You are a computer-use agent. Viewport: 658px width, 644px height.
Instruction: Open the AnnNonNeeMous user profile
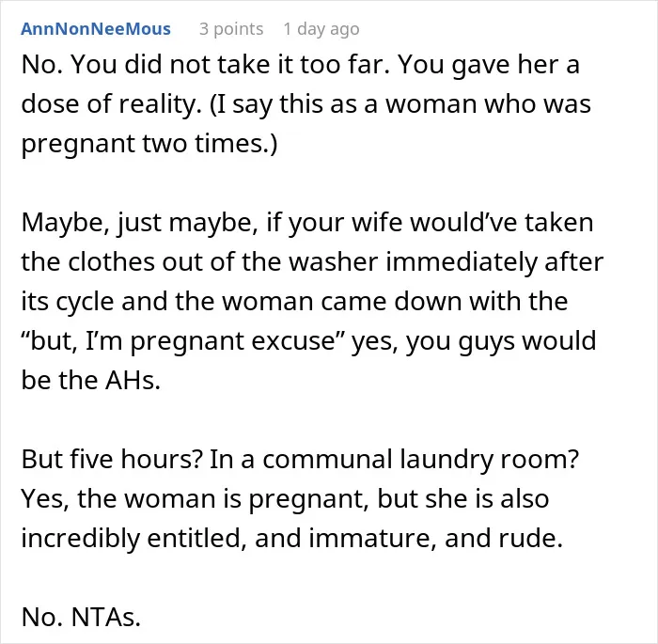tap(96, 29)
